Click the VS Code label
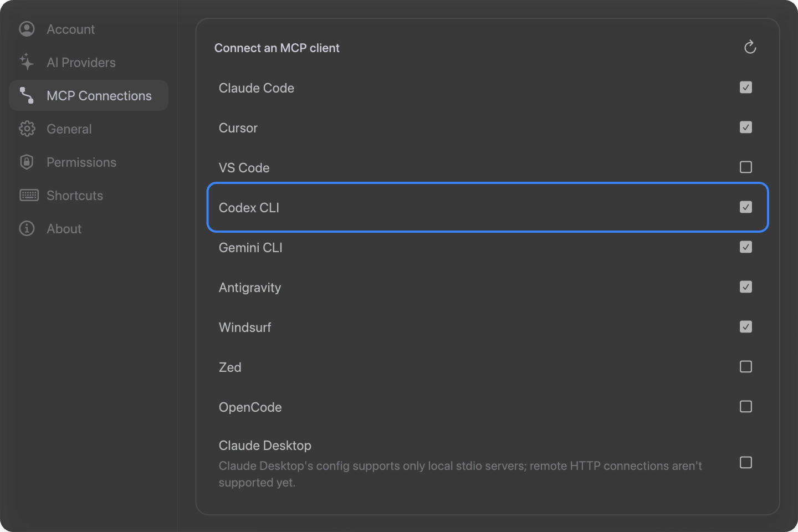The width and height of the screenshot is (798, 532). (x=244, y=168)
